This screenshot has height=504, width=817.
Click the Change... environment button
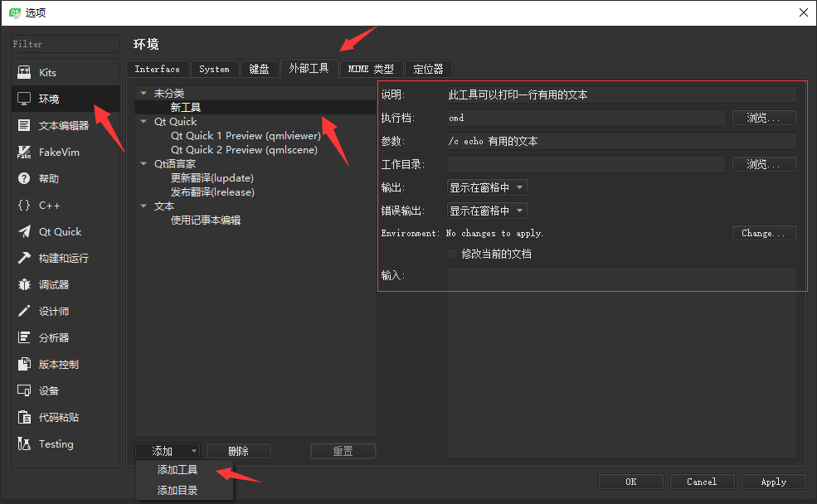click(x=765, y=233)
